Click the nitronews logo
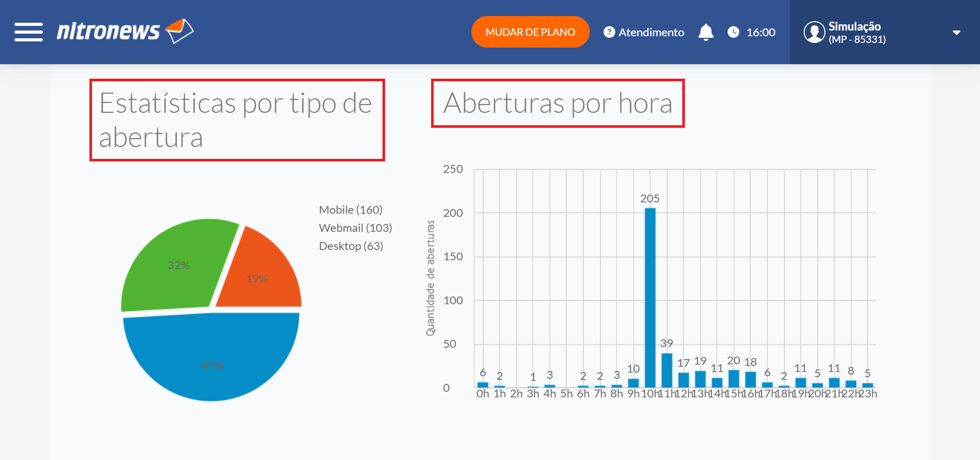Viewport: 980px width, 460px height. coord(125,31)
